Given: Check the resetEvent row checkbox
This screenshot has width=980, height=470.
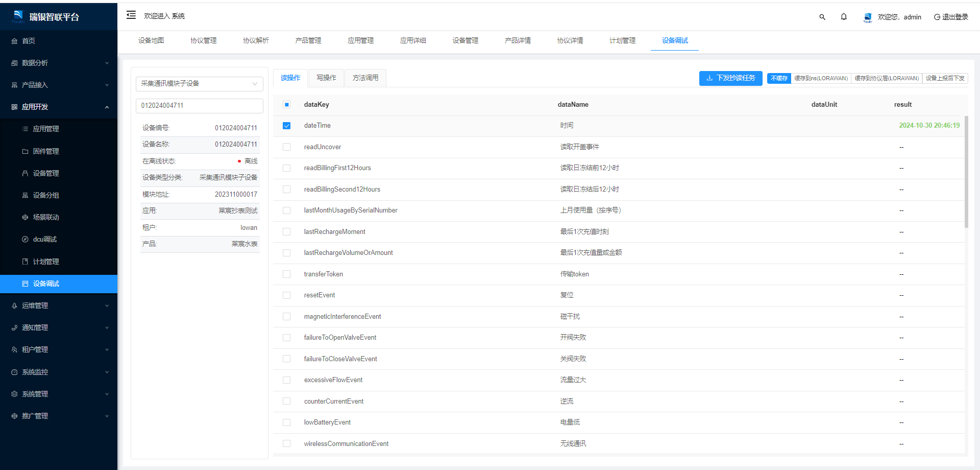Looking at the screenshot, I should [x=286, y=295].
